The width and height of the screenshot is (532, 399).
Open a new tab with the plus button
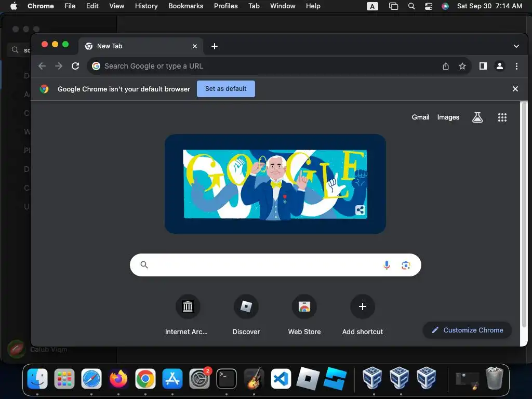(x=215, y=46)
